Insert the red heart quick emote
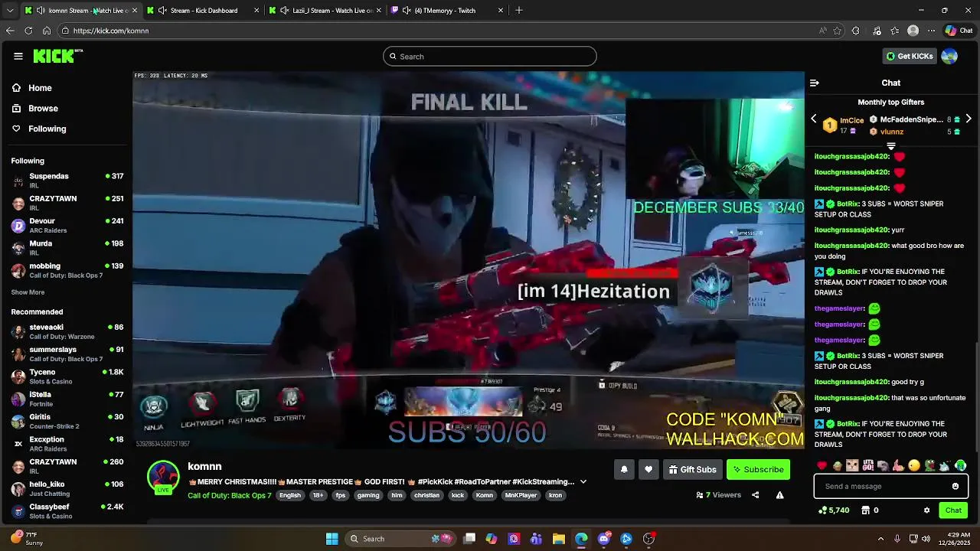This screenshot has height=551, width=980. coord(822,465)
